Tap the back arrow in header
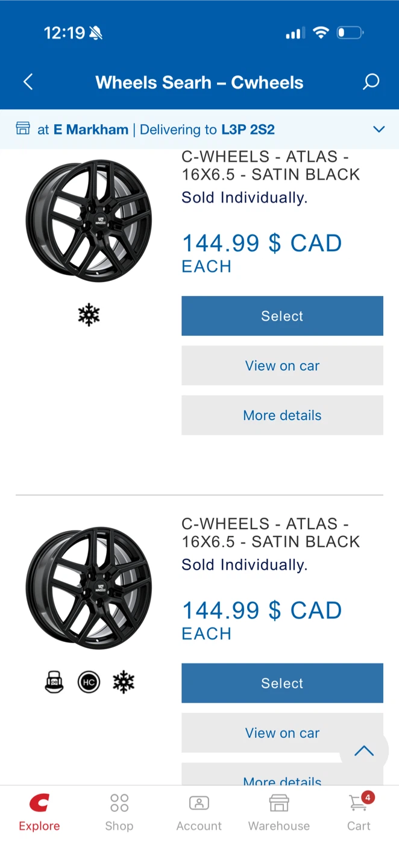Screen dimensions: 399x868 click(28, 82)
